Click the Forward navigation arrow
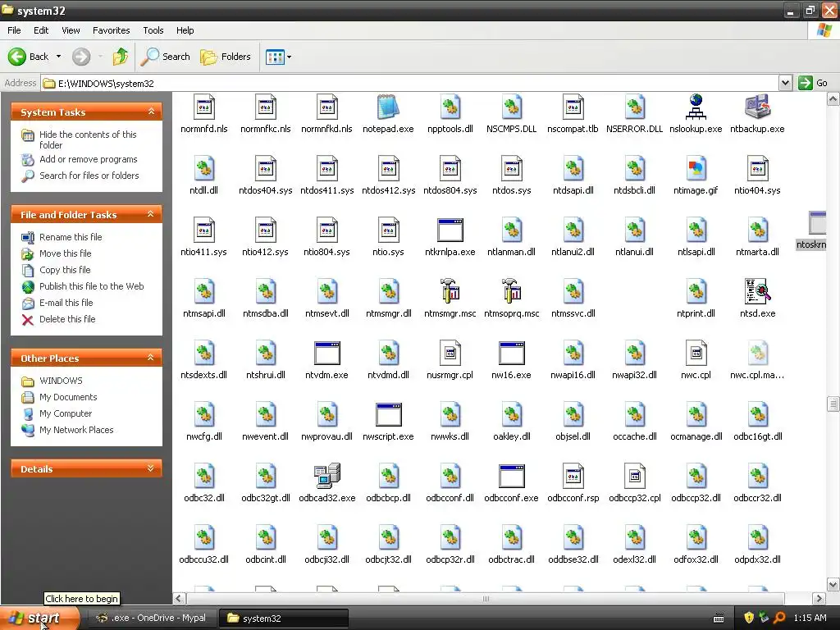The image size is (840, 630). click(x=81, y=57)
